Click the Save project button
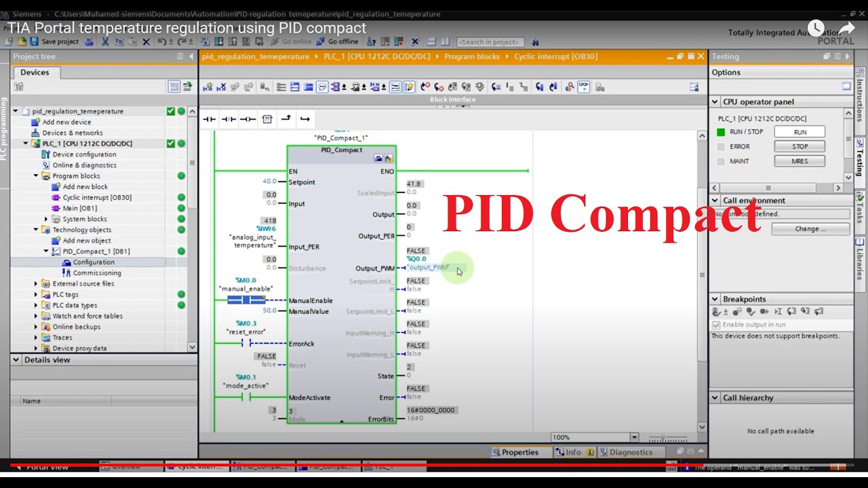The height and width of the screenshot is (488, 868). [x=54, y=41]
